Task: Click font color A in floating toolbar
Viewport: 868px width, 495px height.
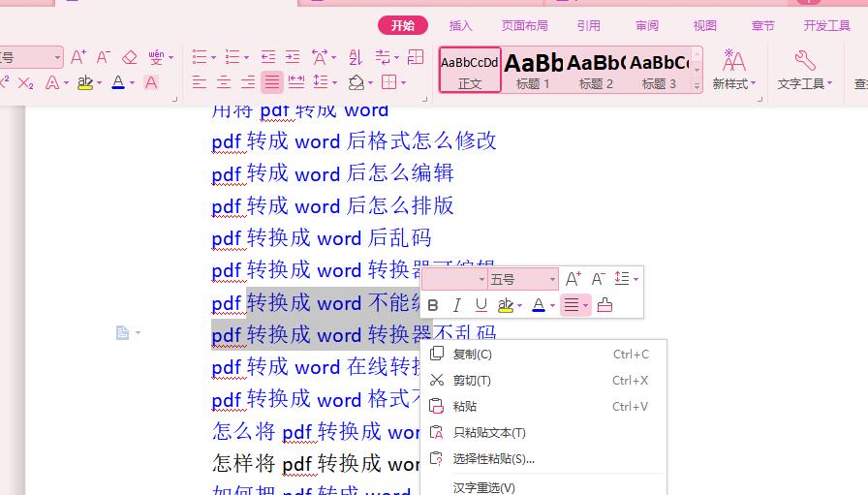Action: coord(538,305)
